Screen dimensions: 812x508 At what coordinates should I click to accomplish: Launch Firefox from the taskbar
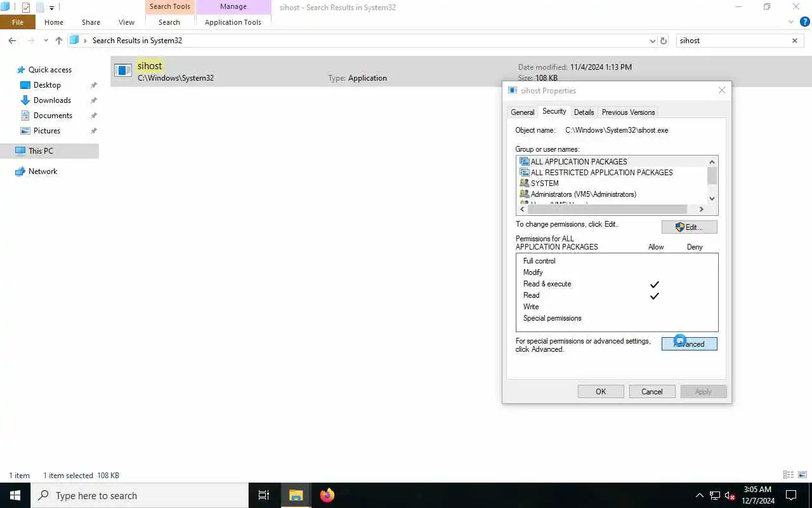coord(327,495)
